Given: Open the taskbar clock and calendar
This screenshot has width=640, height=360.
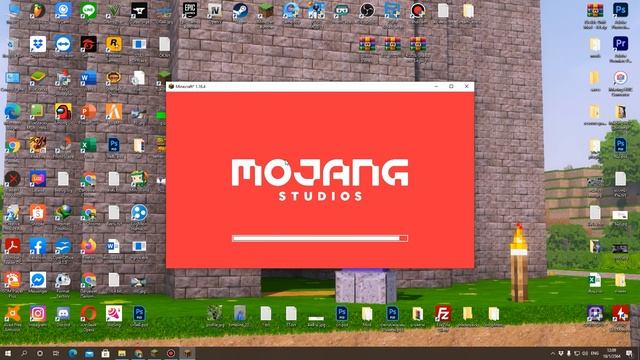Looking at the screenshot, I should coord(611,353).
